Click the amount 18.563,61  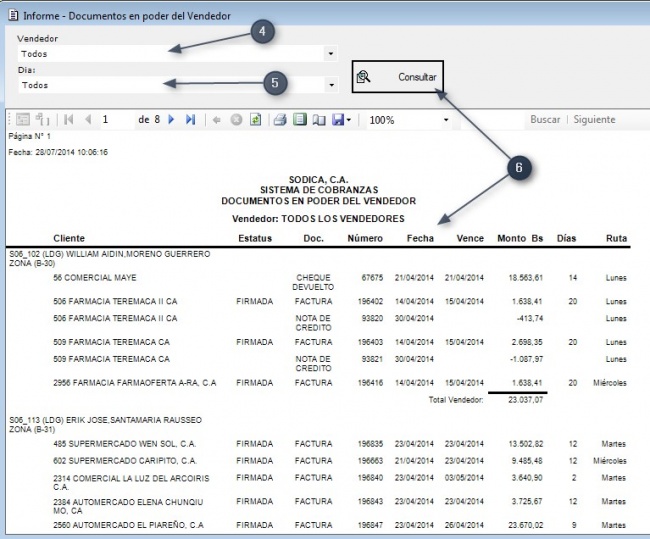(x=526, y=278)
